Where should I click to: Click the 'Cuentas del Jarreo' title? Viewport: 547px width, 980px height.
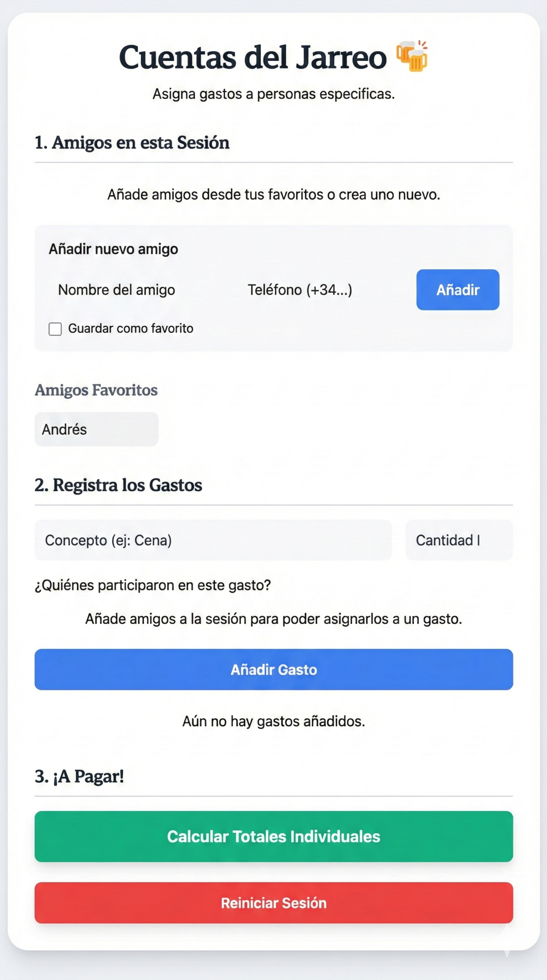coord(253,57)
